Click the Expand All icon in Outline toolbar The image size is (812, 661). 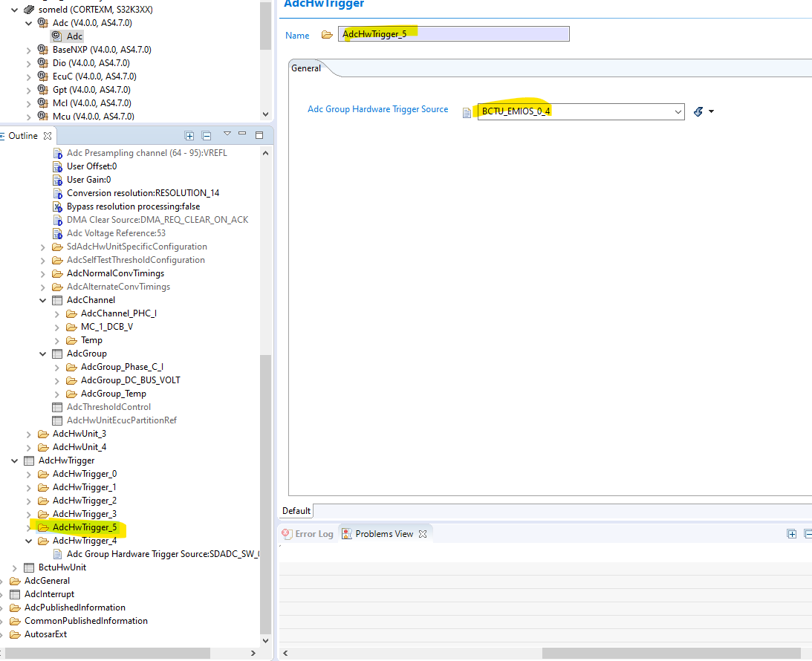190,135
